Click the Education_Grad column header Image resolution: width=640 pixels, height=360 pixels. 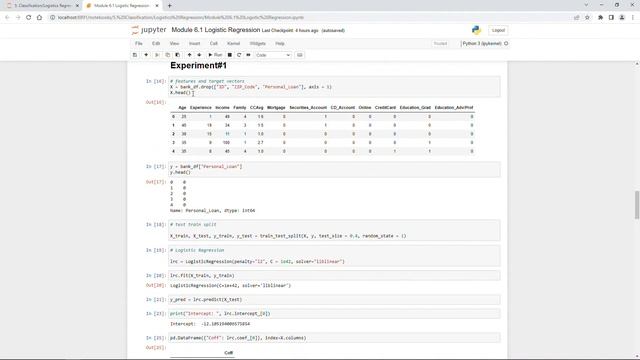click(415, 107)
